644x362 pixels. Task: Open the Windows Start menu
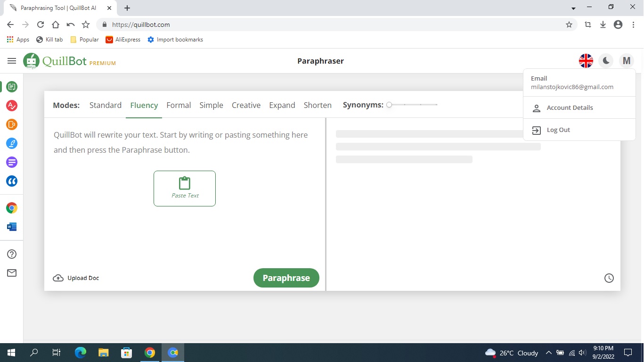coord(11,353)
